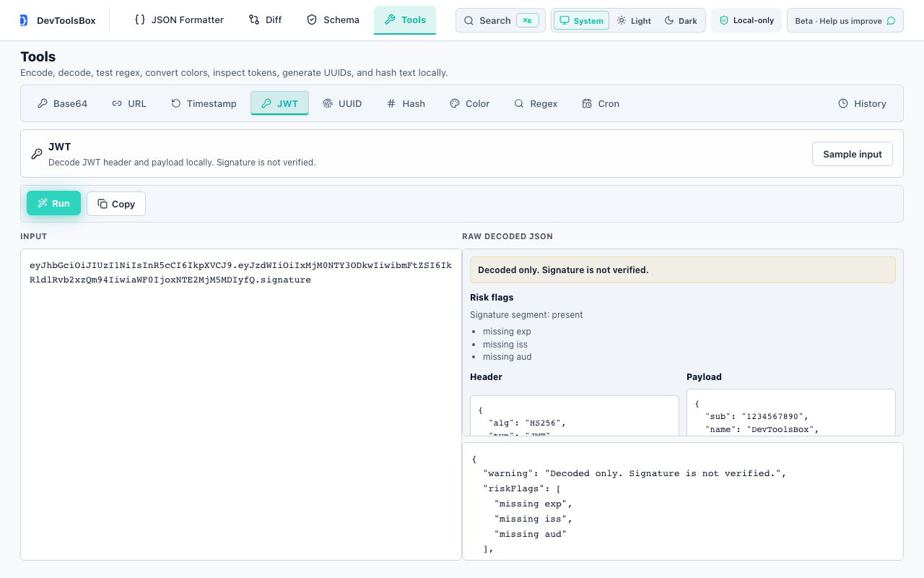Click the 'RAW DECODED JSON' label
924x578 pixels.
pos(507,236)
